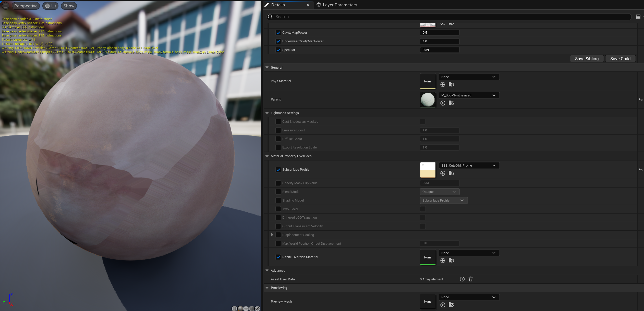The width and height of the screenshot is (644, 311).
Task: Uncheck the CavityMapPower parameter override
Action: pos(278,33)
